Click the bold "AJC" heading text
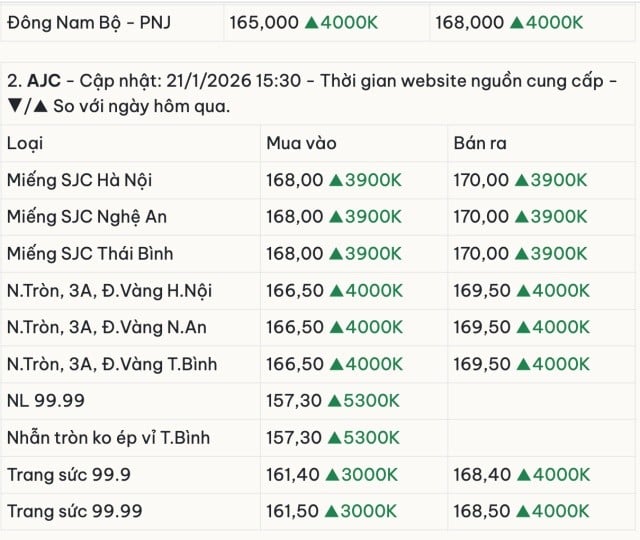This screenshot has width=640, height=540. [44, 80]
